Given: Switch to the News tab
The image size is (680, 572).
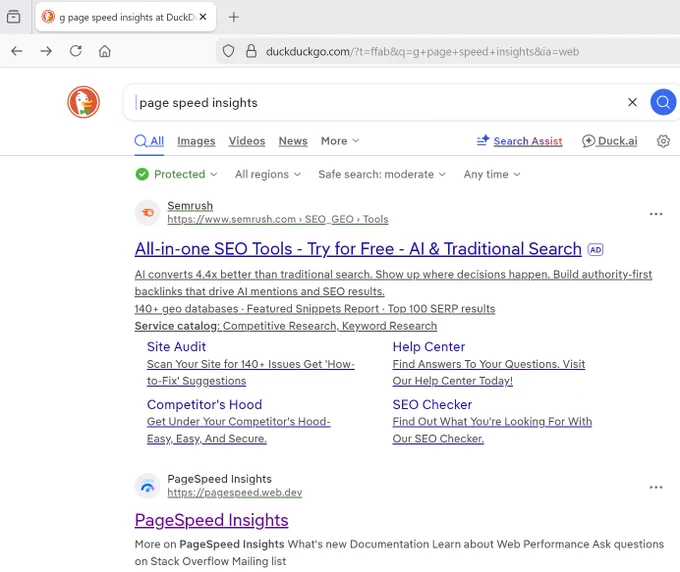Looking at the screenshot, I should (293, 141).
